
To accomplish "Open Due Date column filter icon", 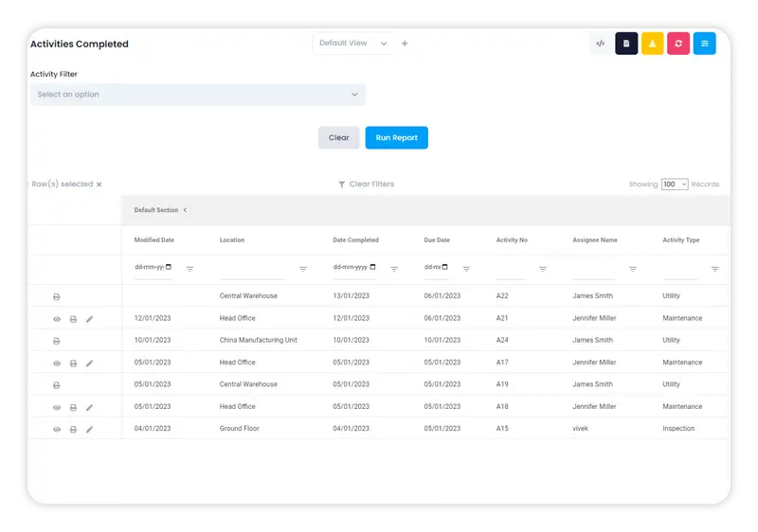I will (466, 269).
